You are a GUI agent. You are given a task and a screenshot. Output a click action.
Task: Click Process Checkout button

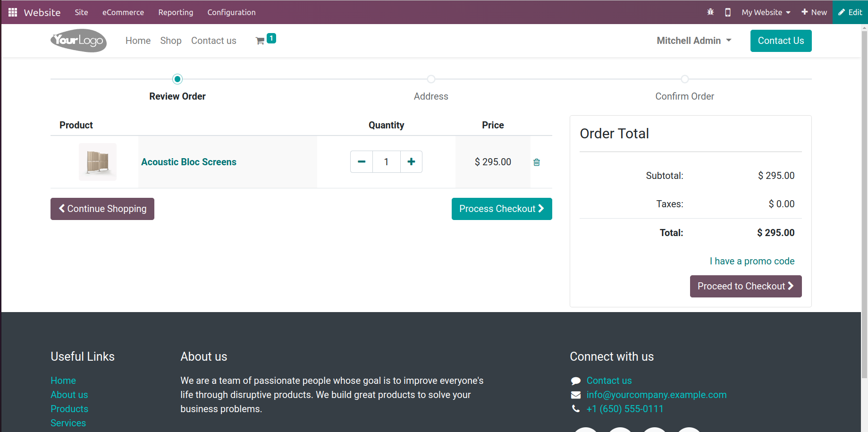tap(502, 209)
